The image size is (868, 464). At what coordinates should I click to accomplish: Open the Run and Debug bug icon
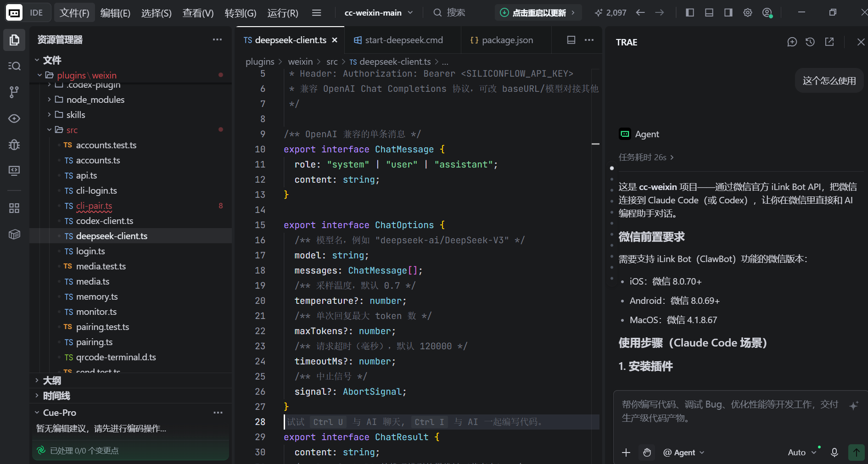click(x=14, y=145)
